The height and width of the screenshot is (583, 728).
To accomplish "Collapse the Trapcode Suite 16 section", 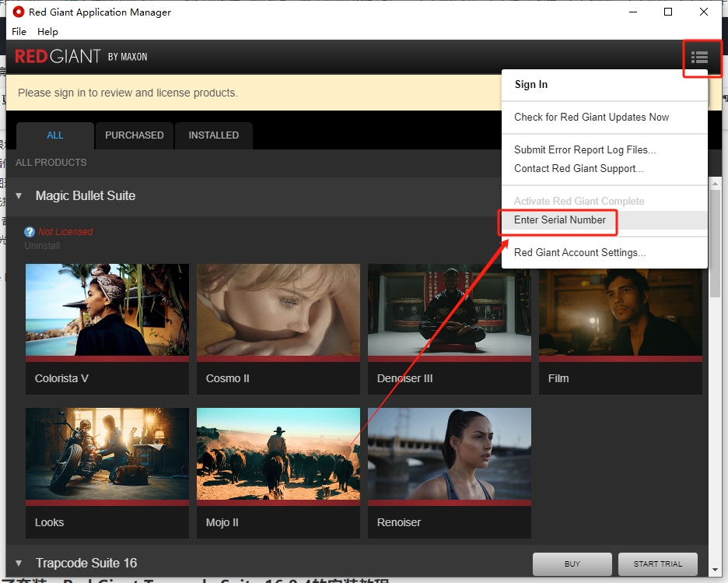I will tap(19, 563).
